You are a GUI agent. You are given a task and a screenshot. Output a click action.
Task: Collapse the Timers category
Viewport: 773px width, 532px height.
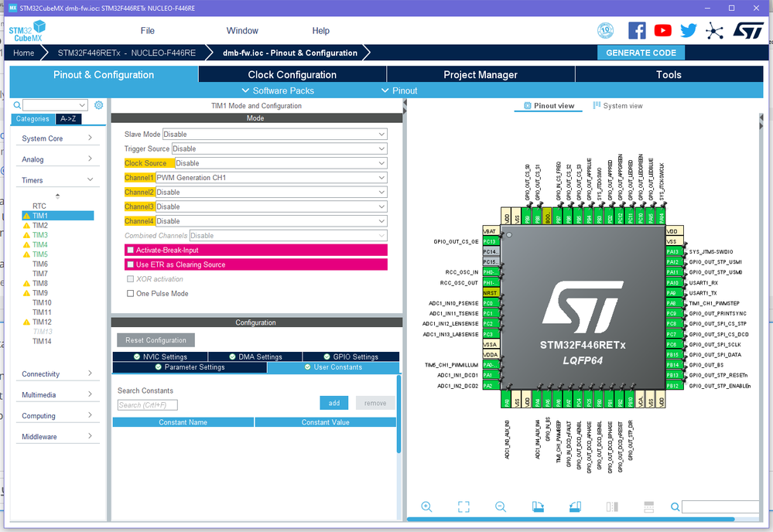(57, 180)
